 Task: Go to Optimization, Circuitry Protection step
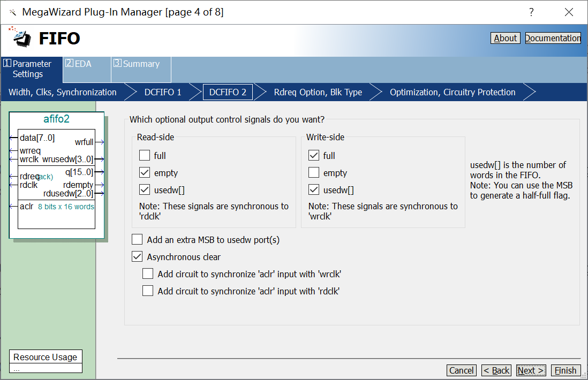point(453,92)
